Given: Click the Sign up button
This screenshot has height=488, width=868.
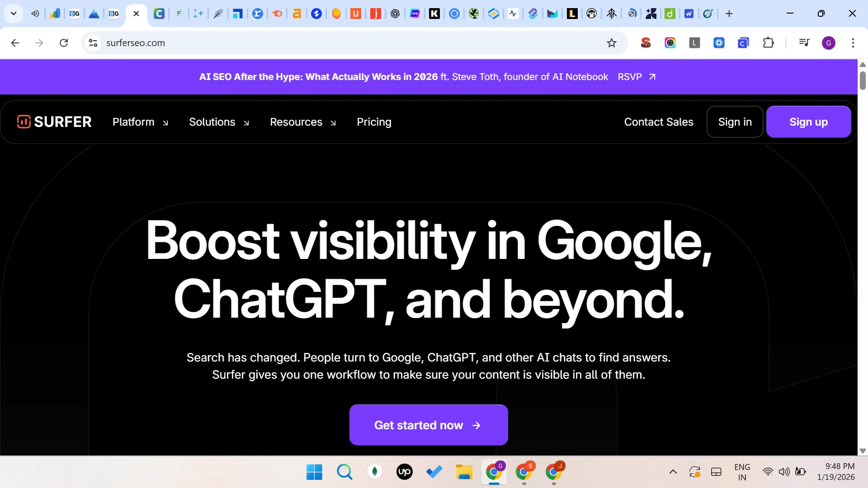Looking at the screenshot, I should (808, 122).
